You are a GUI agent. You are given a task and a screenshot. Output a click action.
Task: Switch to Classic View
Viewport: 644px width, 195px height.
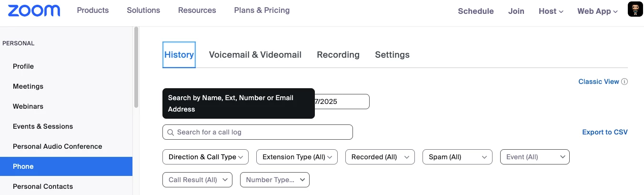(x=598, y=82)
